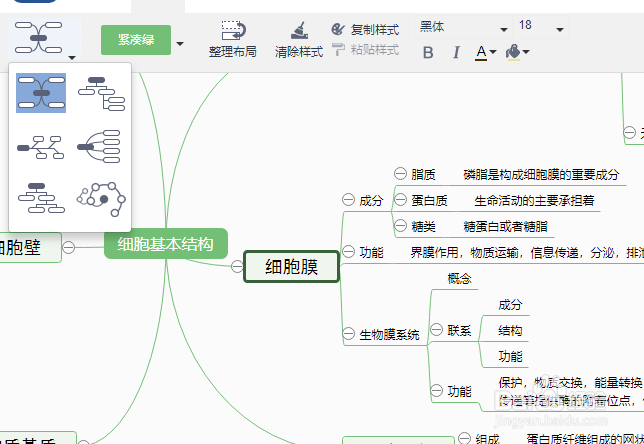Collapse the 细胞膜 branch
644x444 pixels.
click(237, 267)
